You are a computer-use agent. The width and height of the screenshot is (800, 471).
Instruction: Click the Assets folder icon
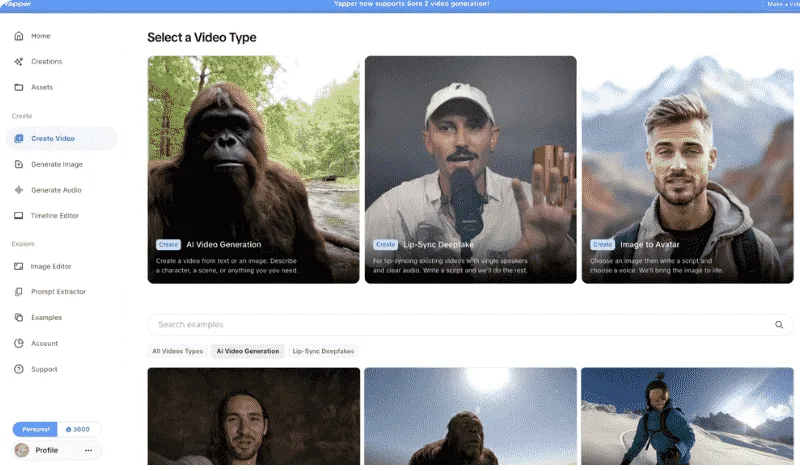[19, 87]
